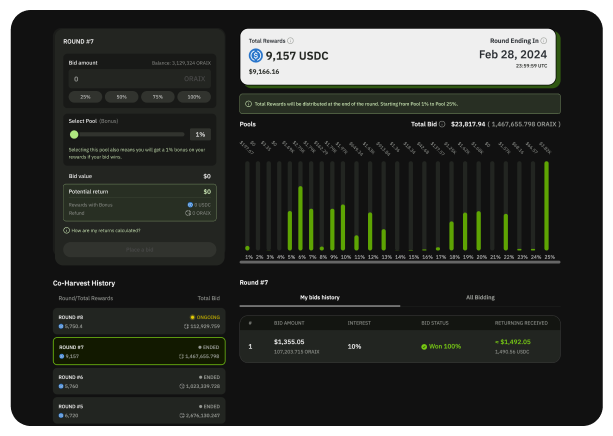Set bid amount to 25%

(85, 97)
